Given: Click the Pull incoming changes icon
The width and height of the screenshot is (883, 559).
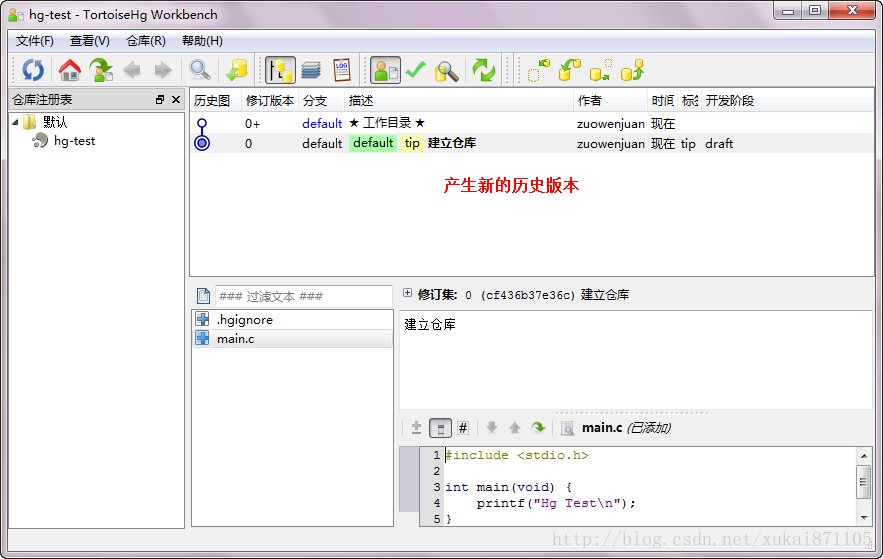Looking at the screenshot, I should tap(569, 70).
